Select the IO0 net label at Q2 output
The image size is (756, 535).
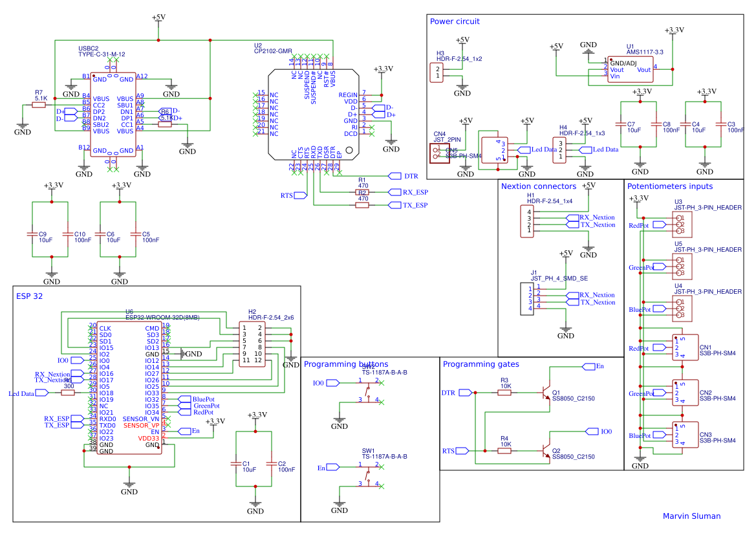tap(599, 431)
